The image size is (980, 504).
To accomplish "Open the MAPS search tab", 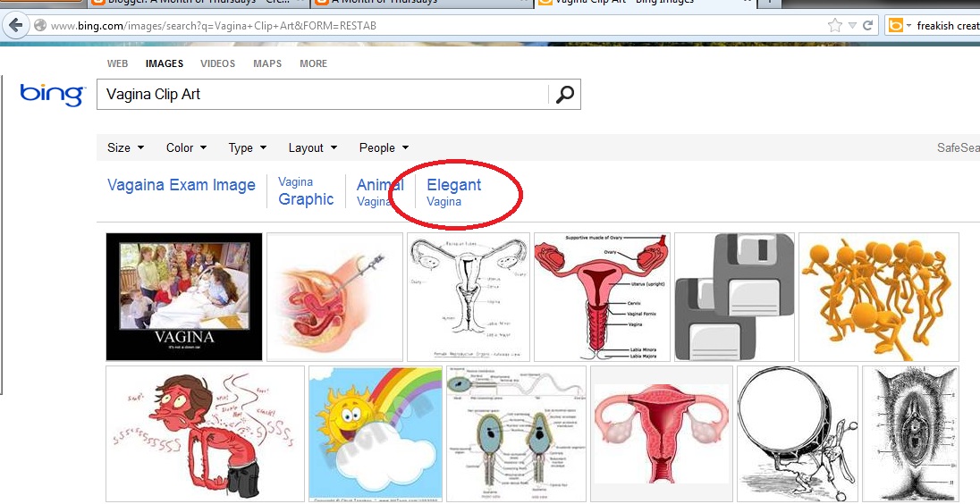I will pos(266,63).
